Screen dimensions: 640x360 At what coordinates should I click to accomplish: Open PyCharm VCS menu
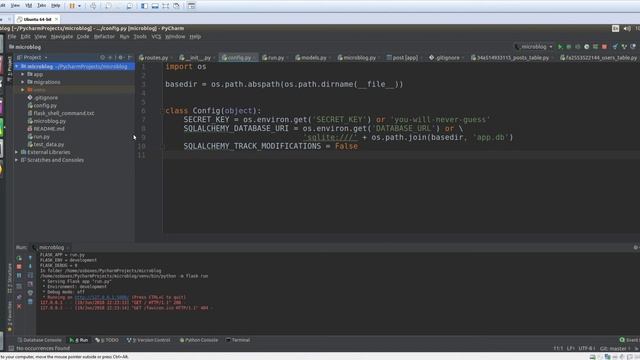click(156, 37)
